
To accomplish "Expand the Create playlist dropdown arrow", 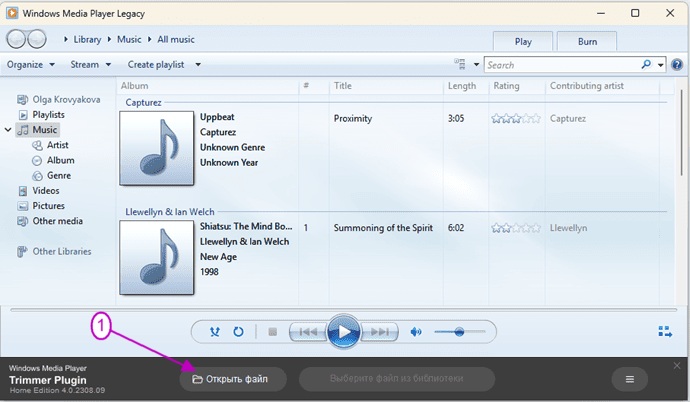I will [198, 65].
